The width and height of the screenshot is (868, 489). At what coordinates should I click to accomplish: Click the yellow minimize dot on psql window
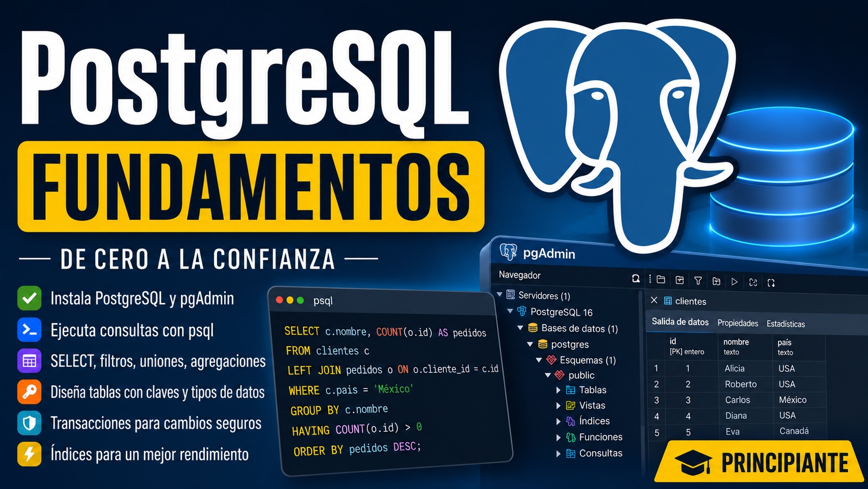pyautogui.click(x=290, y=300)
